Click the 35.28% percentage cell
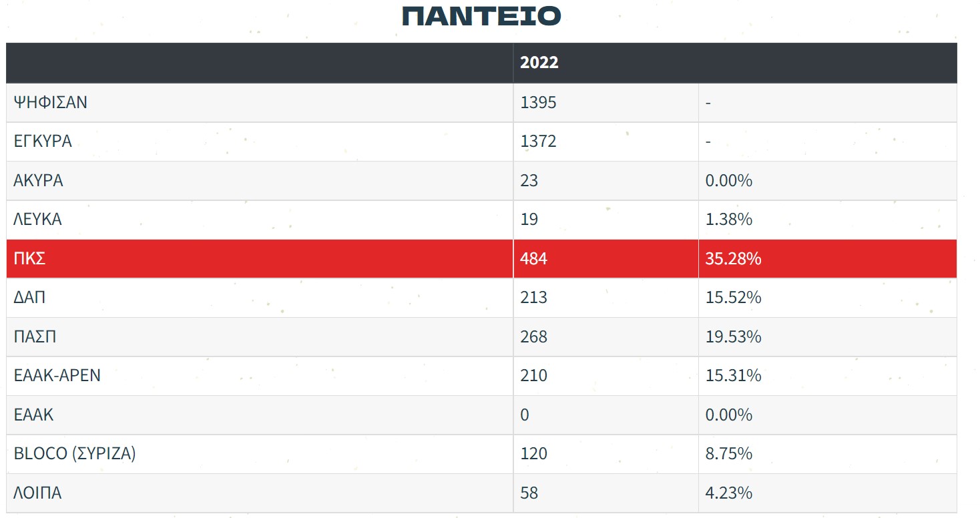The width and height of the screenshot is (980, 518). pos(733,258)
